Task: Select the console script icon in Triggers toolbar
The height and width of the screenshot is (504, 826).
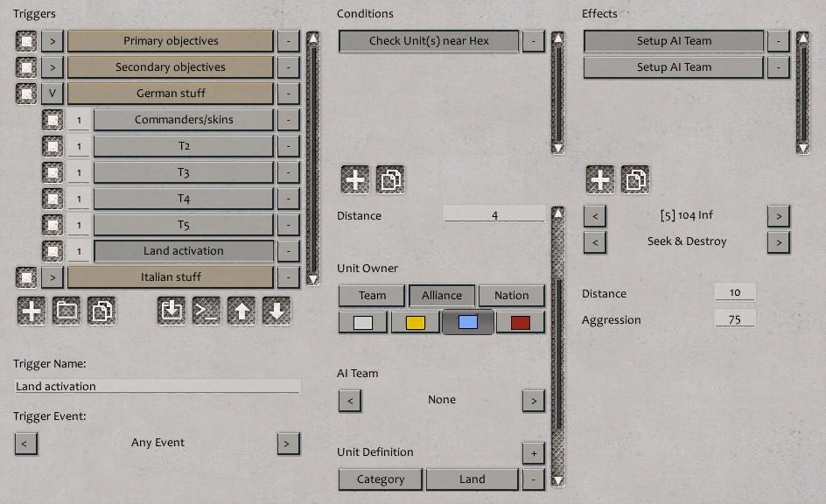Action: [206, 311]
